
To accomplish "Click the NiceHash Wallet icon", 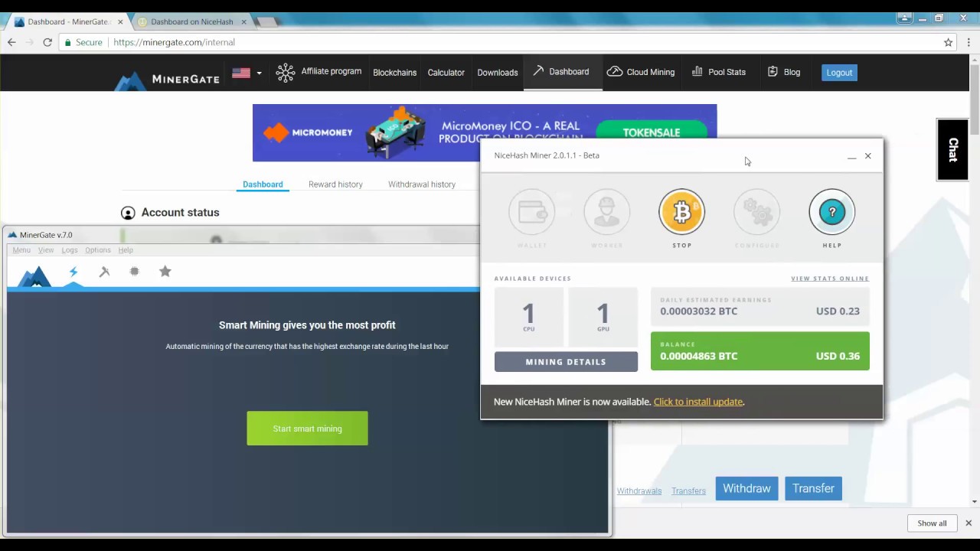I will click(532, 212).
